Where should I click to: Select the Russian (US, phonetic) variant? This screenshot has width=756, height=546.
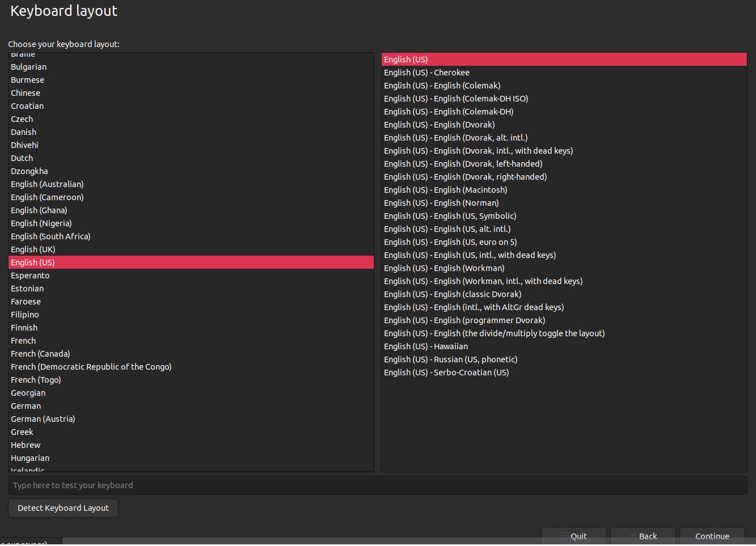point(450,359)
